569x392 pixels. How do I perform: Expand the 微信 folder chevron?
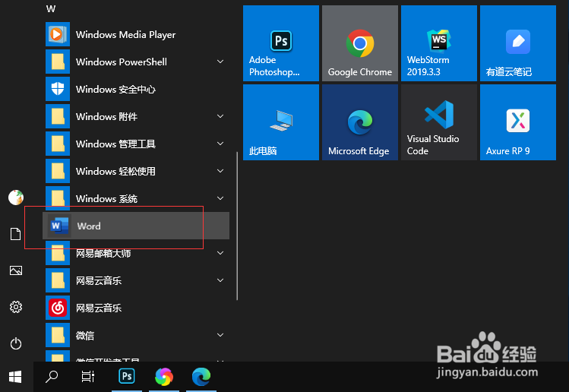tap(220, 335)
